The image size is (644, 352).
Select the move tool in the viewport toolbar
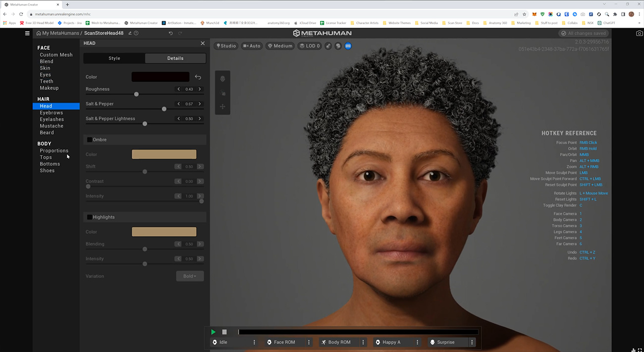point(222,106)
